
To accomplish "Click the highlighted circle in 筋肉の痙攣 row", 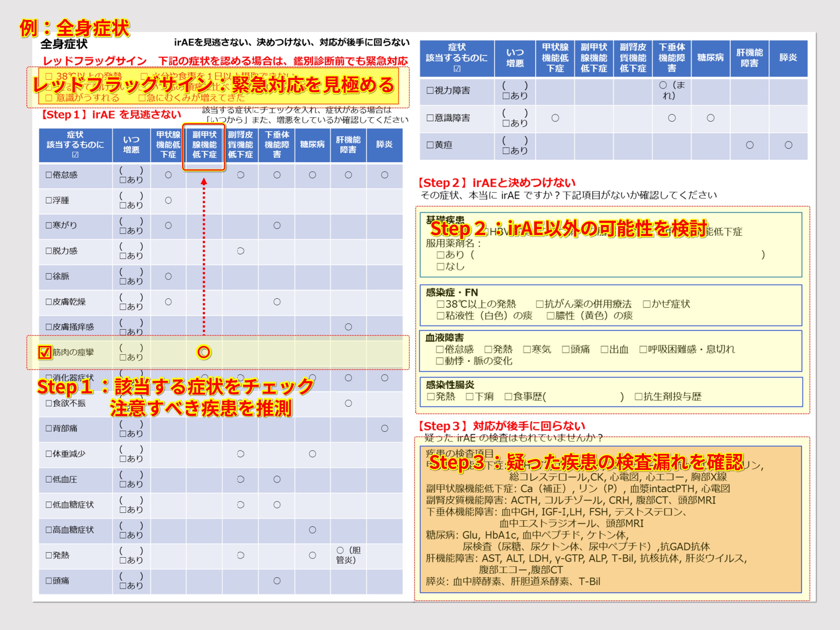I will point(204,352).
